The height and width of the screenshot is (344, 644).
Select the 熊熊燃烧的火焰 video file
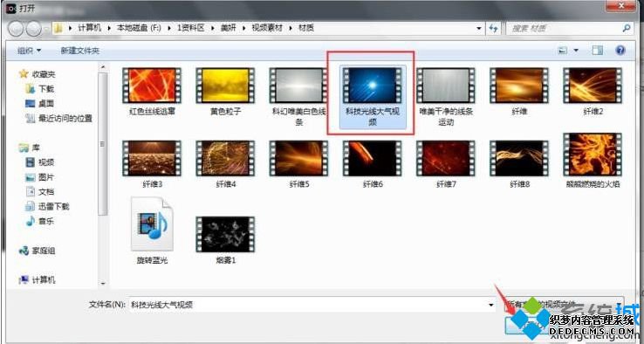tap(593, 161)
